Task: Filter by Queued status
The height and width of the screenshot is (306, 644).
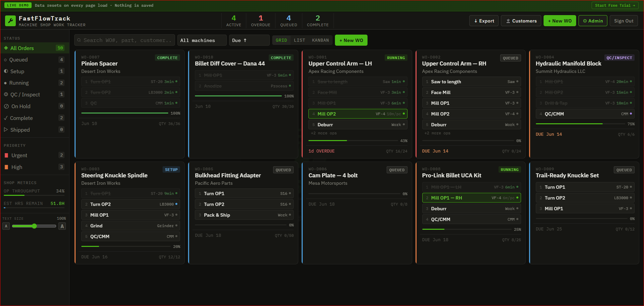Action: [34, 60]
